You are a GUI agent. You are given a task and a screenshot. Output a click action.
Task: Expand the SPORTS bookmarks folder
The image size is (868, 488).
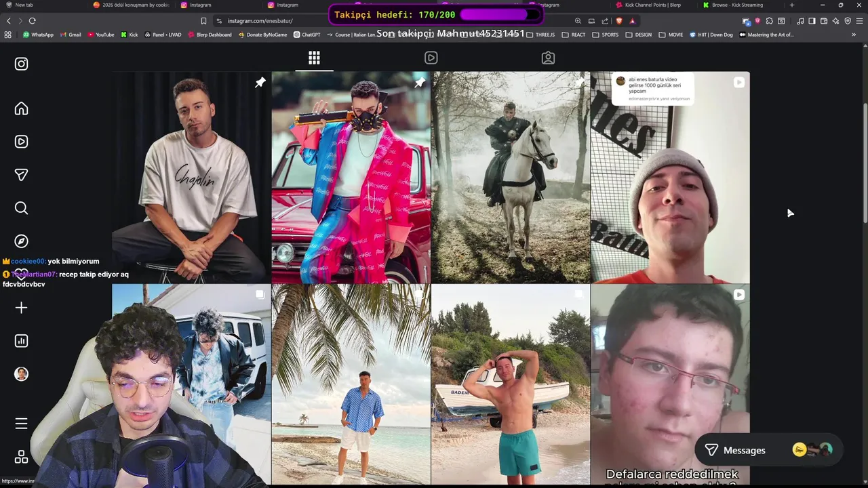pyautogui.click(x=606, y=35)
